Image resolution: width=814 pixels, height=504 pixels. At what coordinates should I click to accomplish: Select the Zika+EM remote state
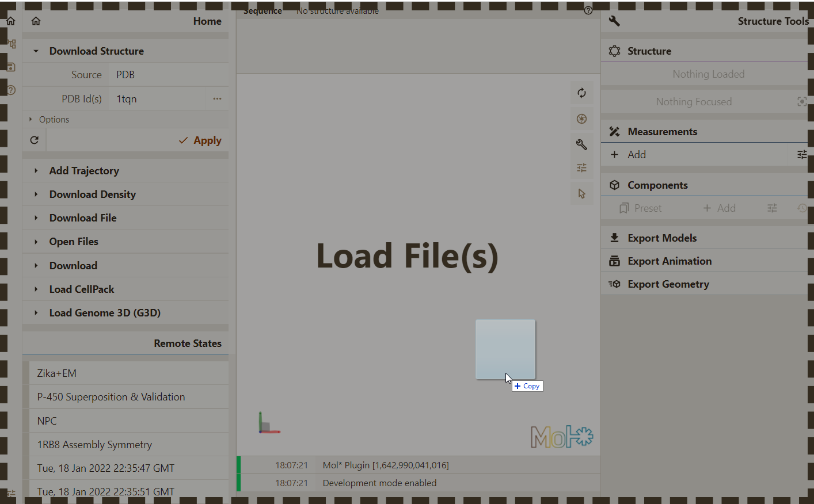pyautogui.click(x=57, y=373)
